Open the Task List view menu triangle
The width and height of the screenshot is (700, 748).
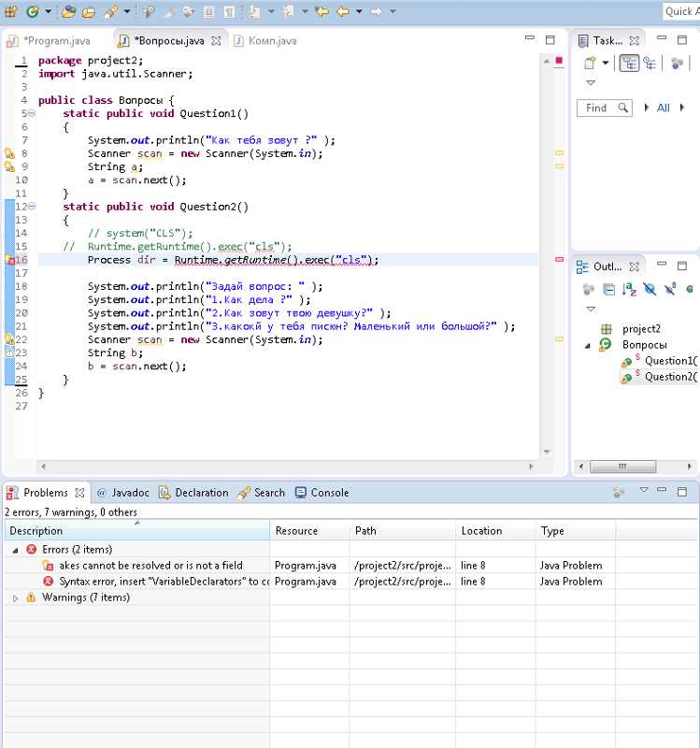coord(591,83)
